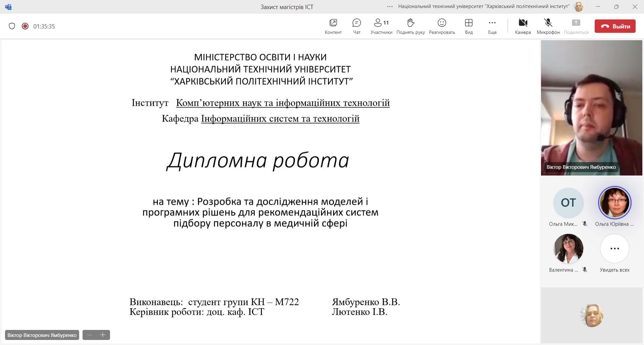Turn on the Камера
Screen dimensions: 644x345
(x=523, y=26)
